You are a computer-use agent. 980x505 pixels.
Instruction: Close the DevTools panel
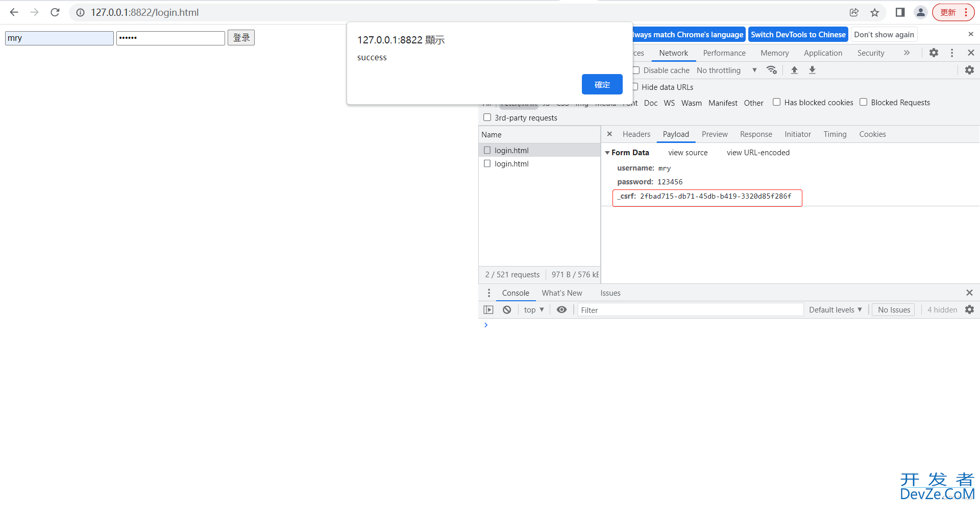coord(971,53)
